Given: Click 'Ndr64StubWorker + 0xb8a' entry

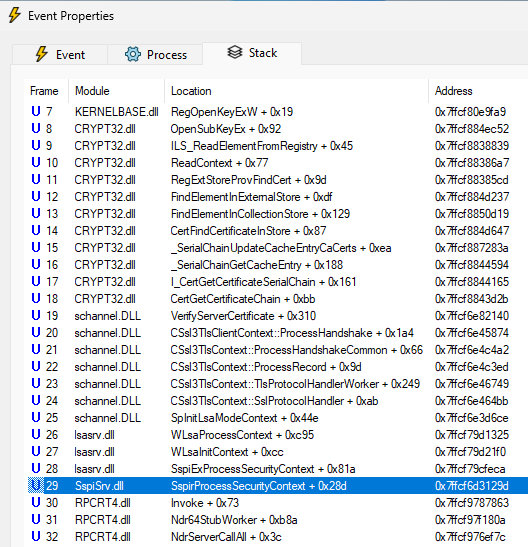Looking at the screenshot, I should 234,520.
